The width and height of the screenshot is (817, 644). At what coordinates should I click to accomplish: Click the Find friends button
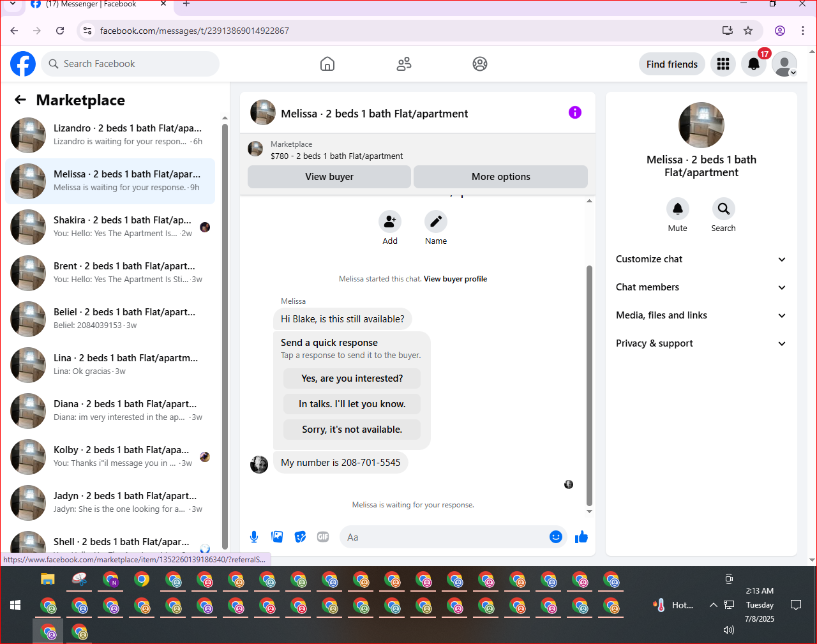point(672,64)
